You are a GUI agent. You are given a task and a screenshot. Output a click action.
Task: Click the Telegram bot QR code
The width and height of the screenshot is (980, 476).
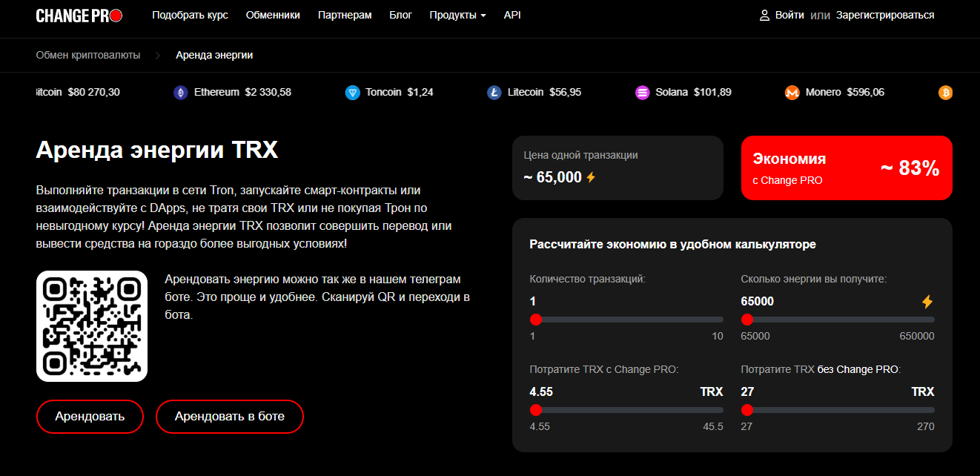[92, 326]
